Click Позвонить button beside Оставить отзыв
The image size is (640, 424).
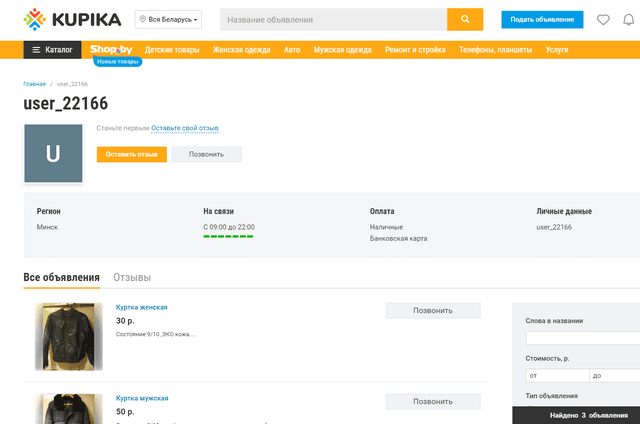click(x=207, y=154)
